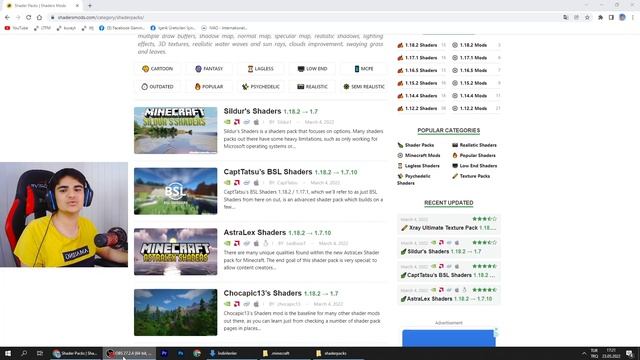Viewport: 640px width, 360px height.
Task: Reload the page with refresh icon
Action: pos(29,18)
